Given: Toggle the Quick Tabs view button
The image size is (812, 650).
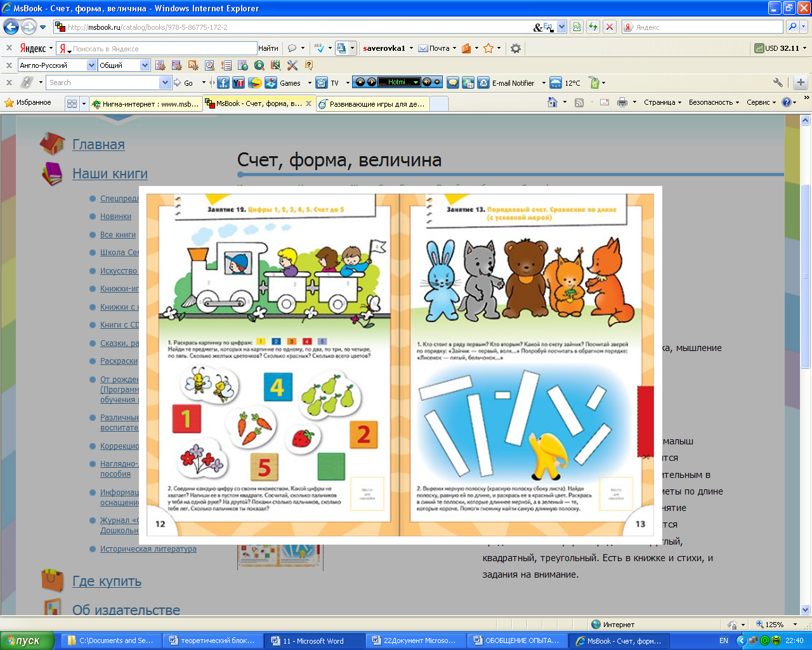Looking at the screenshot, I should point(72,103).
